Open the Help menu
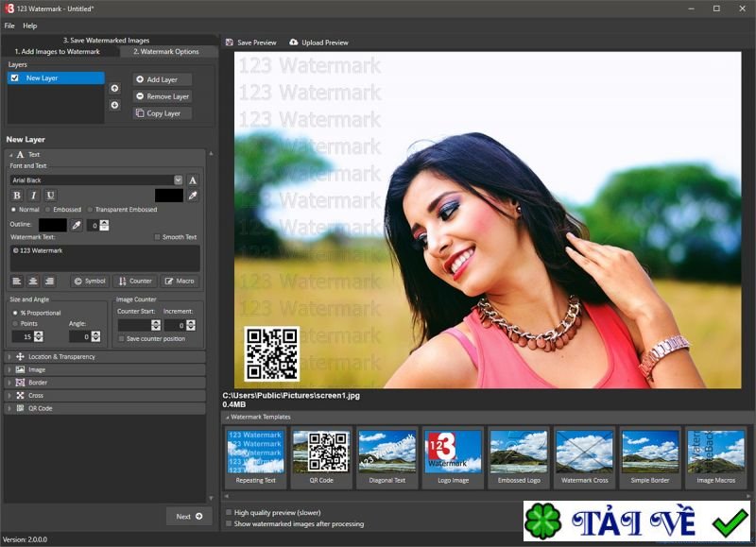The height and width of the screenshot is (547, 756). click(30, 26)
